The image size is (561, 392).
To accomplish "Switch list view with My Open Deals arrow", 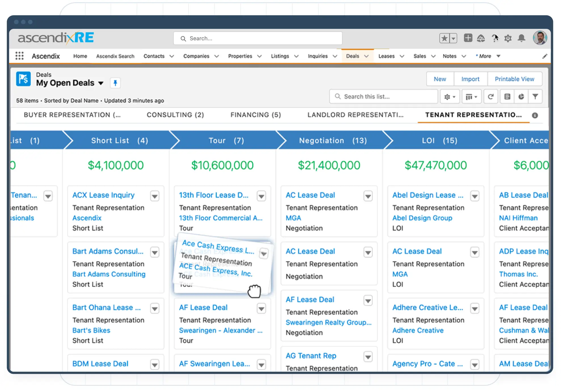I will click(x=101, y=83).
